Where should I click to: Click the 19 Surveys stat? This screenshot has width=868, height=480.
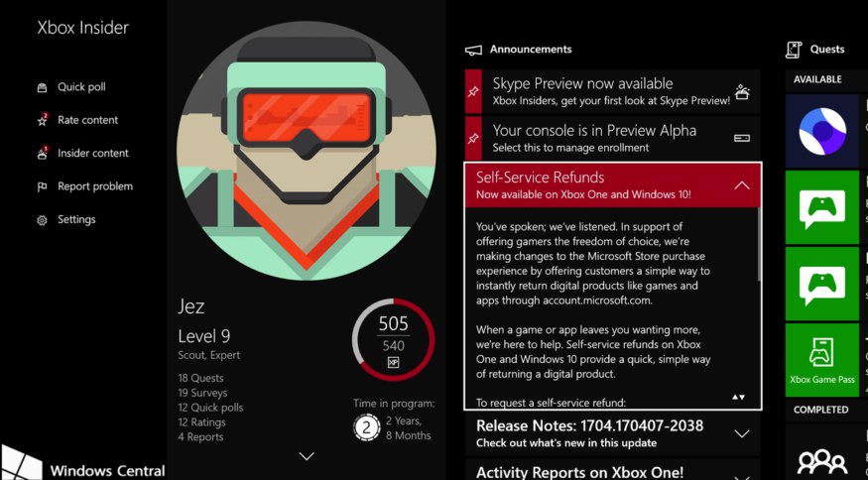[x=202, y=393]
